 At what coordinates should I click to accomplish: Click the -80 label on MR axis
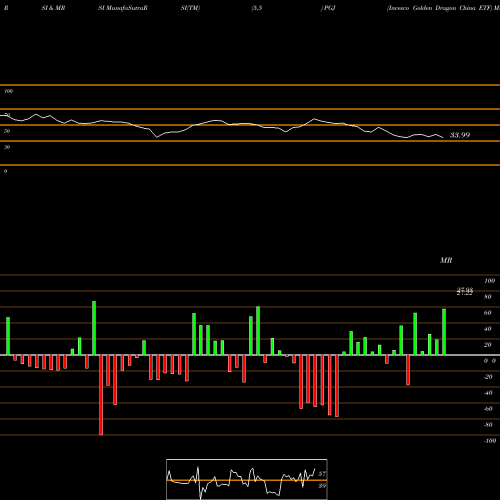tap(488, 425)
